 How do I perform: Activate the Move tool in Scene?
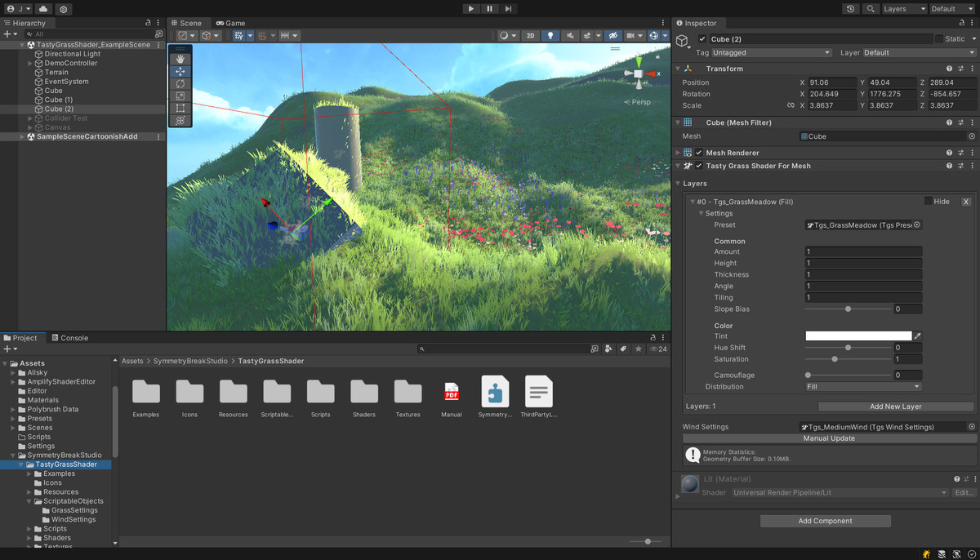click(x=180, y=71)
